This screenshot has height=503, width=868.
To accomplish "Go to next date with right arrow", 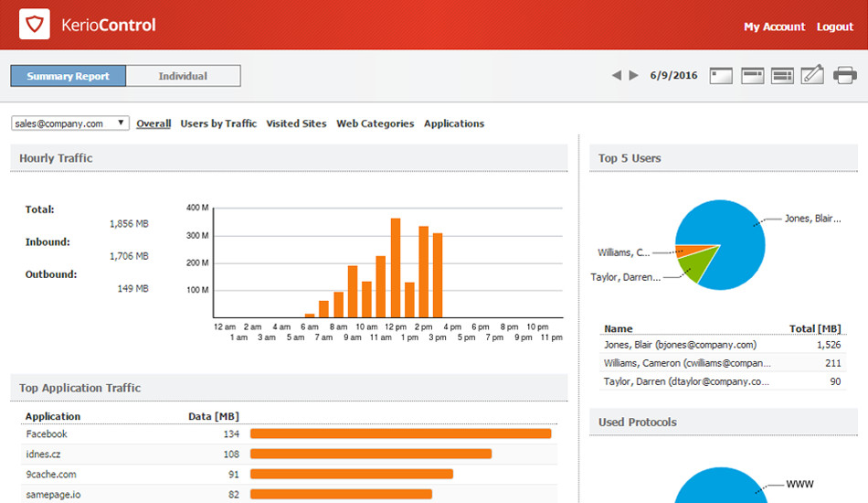I will click(634, 75).
